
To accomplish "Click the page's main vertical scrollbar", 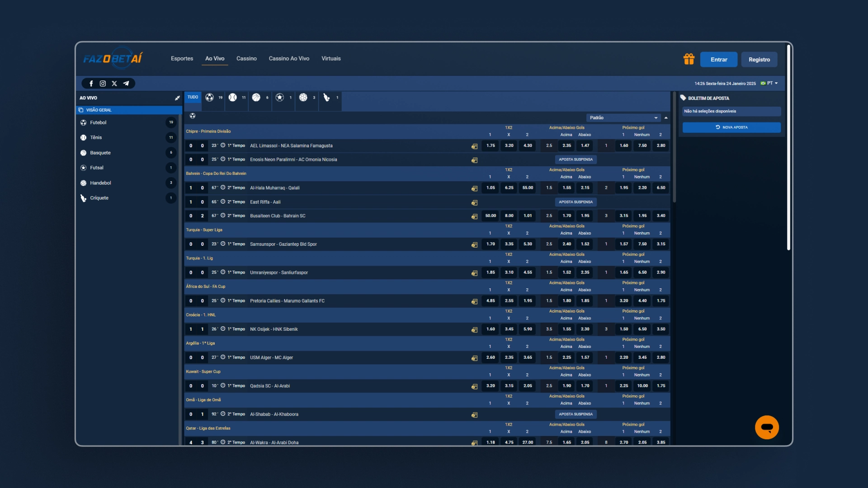I will [788, 147].
